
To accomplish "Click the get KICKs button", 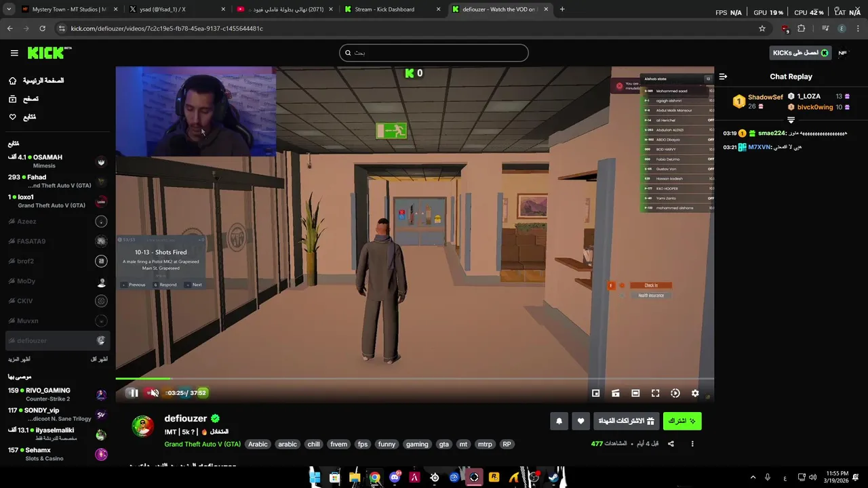I will pos(801,53).
